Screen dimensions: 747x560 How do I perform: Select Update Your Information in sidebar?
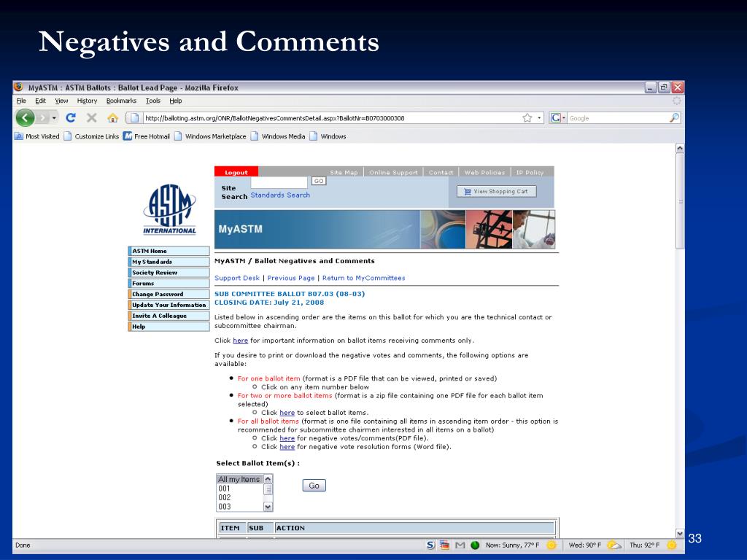[169, 306]
